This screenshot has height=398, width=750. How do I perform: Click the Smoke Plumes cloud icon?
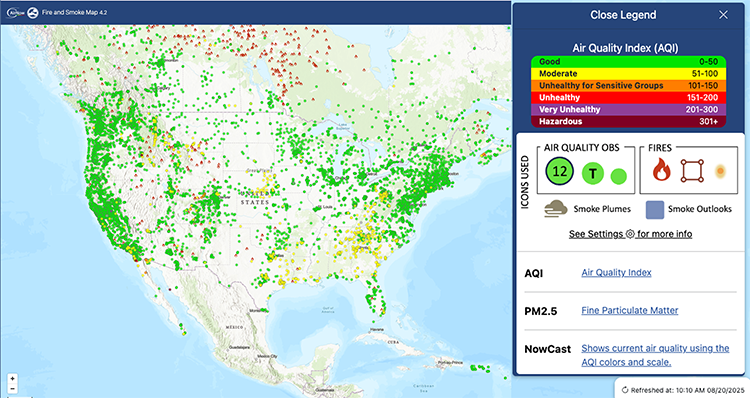click(556, 209)
